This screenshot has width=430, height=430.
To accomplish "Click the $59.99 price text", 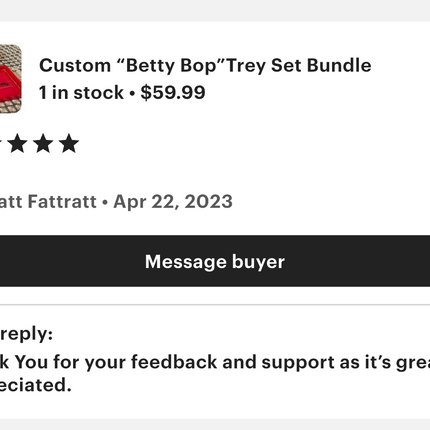I will point(173,92).
